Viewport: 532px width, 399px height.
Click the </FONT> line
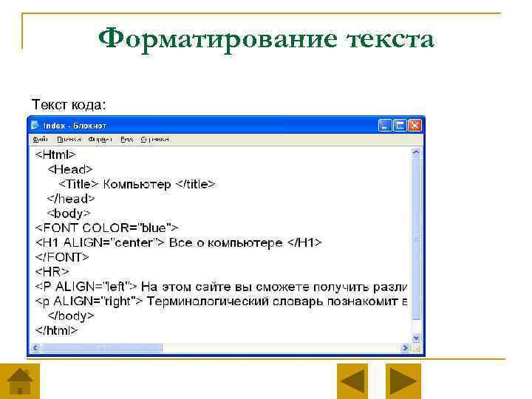(x=62, y=257)
